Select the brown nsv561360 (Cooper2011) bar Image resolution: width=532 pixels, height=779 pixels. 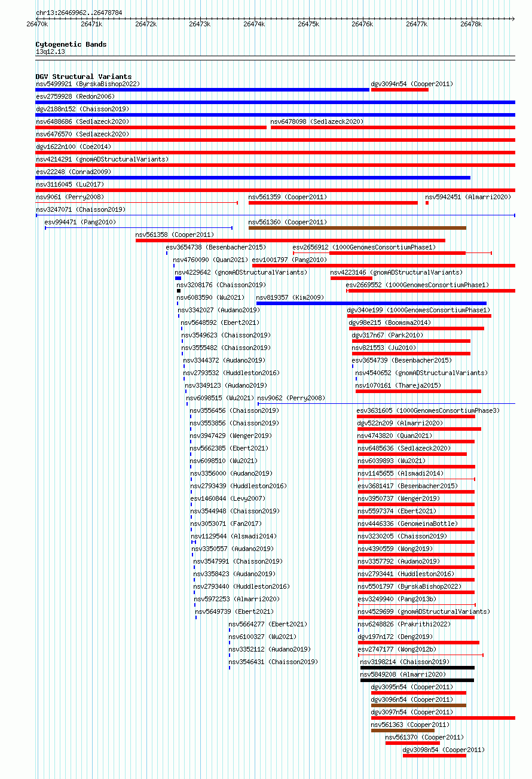tap(357, 228)
